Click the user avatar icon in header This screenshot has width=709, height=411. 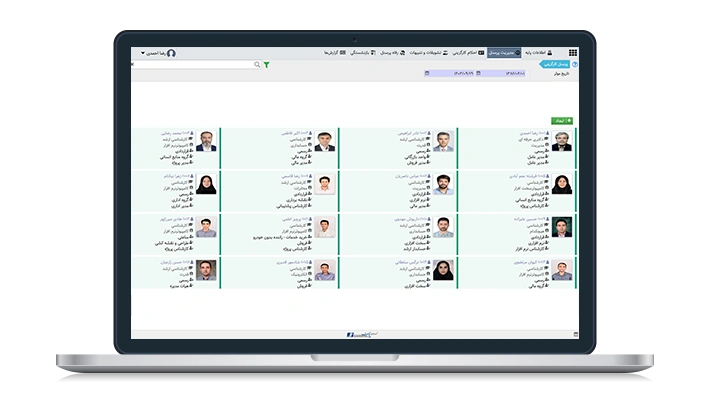pyautogui.click(x=171, y=52)
